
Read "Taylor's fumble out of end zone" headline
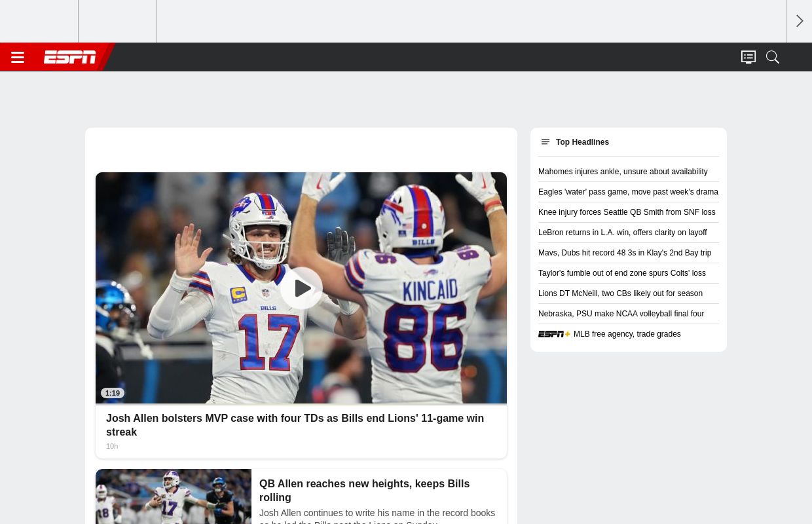coord(622,273)
